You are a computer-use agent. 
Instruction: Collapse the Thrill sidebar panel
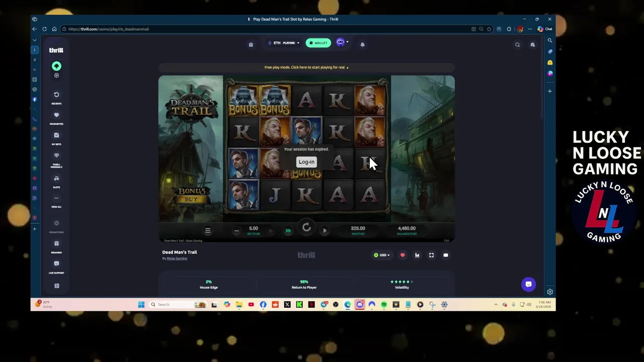56,286
